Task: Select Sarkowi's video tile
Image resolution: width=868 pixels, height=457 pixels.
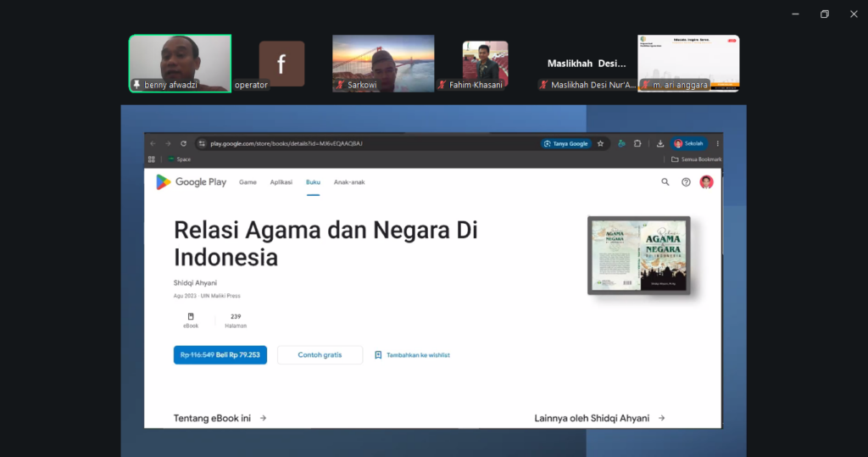Action: (x=383, y=64)
